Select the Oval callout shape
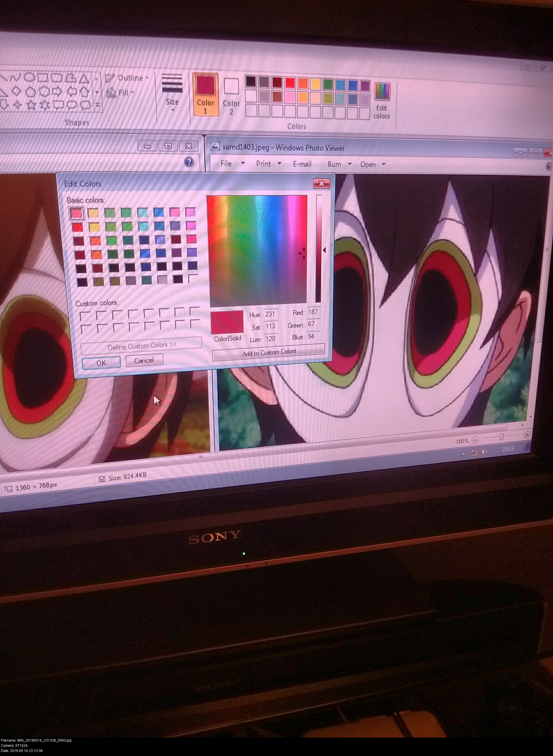Image resolution: width=553 pixels, height=756 pixels. pyautogui.click(x=72, y=105)
